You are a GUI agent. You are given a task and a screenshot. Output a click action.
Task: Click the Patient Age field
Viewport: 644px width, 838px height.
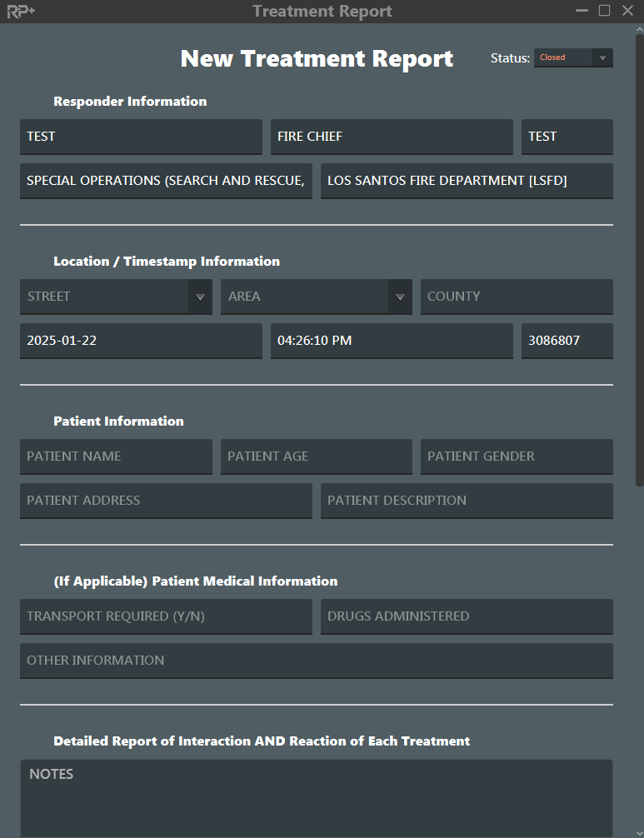point(316,456)
